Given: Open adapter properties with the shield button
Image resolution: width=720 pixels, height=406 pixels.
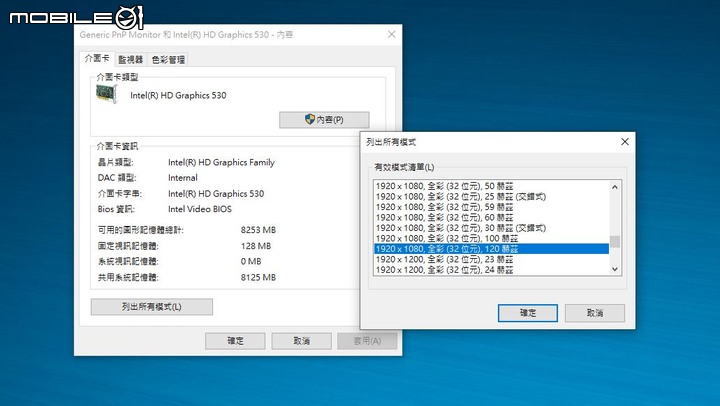Looking at the screenshot, I should tap(324, 120).
